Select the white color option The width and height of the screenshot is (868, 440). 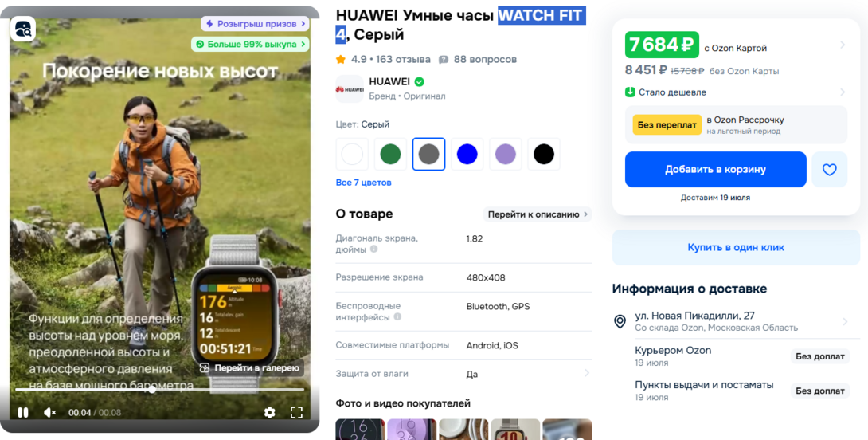click(x=352, y=154)
